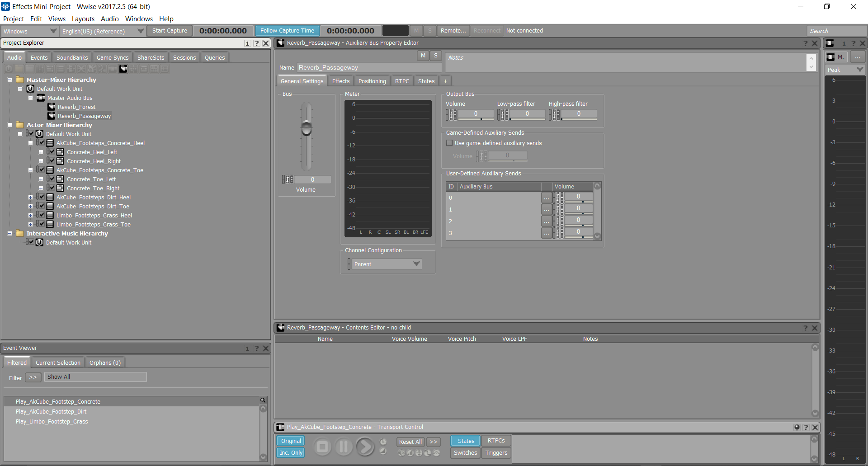Mute the Reverb_Passageway bus with the M button
This screenshot has width=868, height=466.
(x=423, y=55)
